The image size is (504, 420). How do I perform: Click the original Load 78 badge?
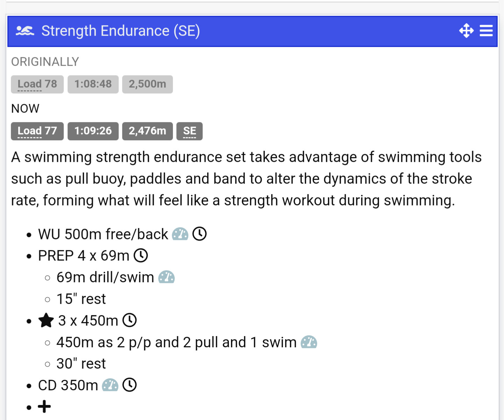[37, 84]
